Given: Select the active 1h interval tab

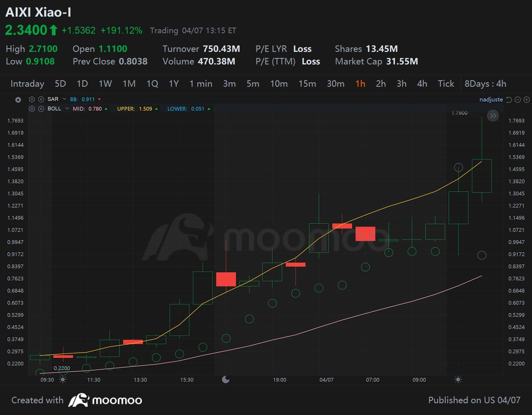Looking at the screenshot, I should [x=360, y=83].
